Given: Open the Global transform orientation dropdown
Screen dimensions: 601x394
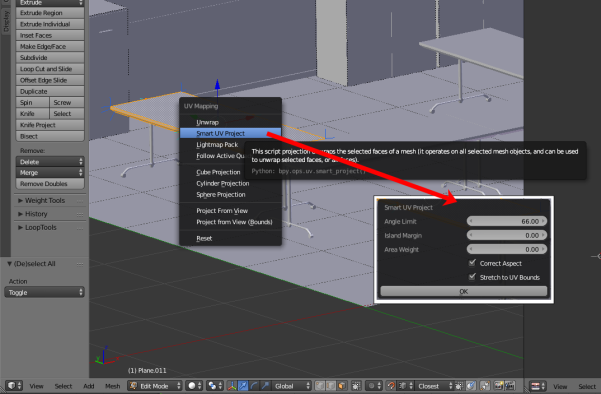Looking at the screenshot, I should [291, 386].
